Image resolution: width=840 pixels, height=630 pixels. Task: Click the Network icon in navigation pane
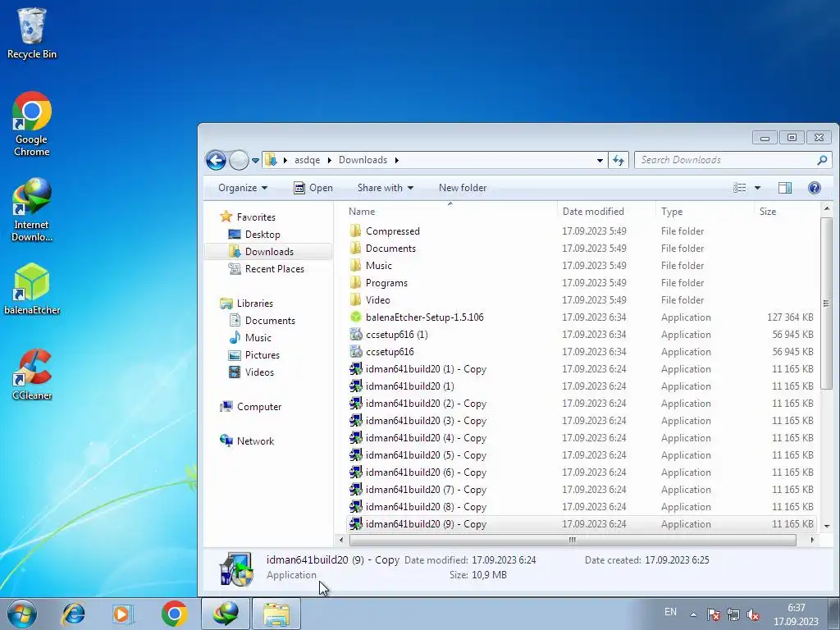coord(226,441)
